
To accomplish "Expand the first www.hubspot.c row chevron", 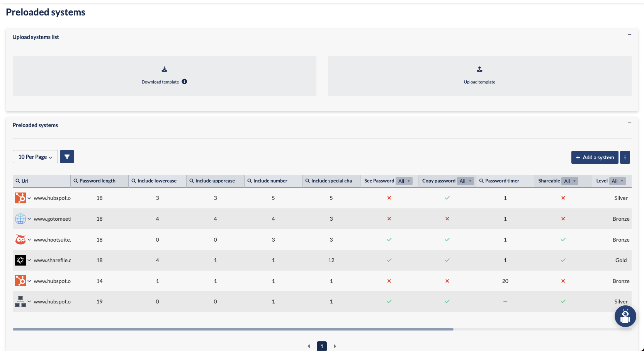I will click(29, 198).
